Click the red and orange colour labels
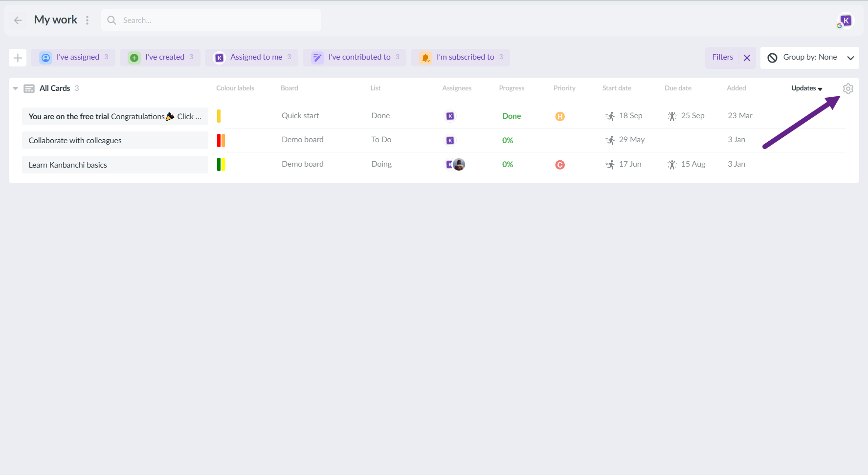This screenshot has height=475, width=868. click(221, 141)
